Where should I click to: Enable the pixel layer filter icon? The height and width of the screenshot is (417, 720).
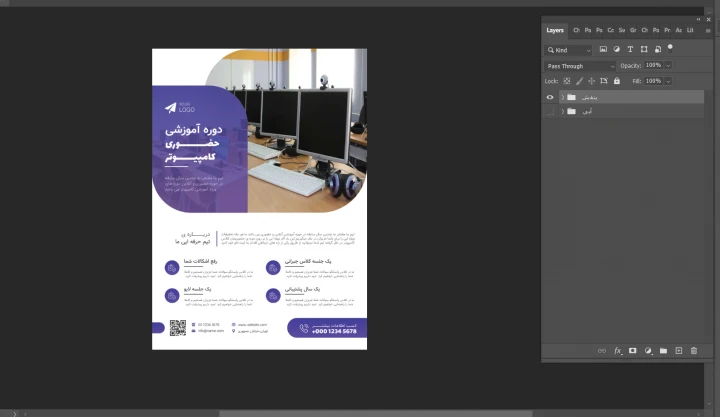(603, 49)
